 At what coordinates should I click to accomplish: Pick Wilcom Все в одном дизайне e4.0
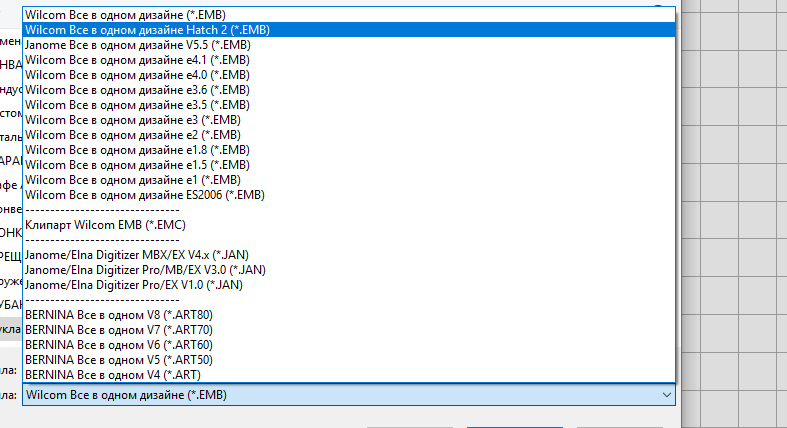(x=349, y=75)
